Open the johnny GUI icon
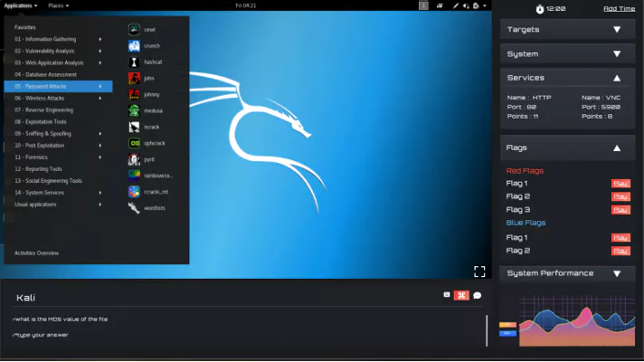 (134, 94)
